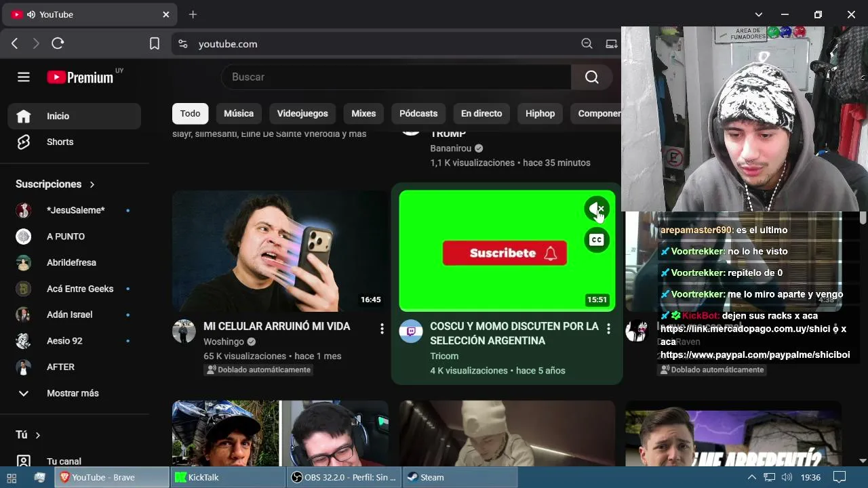The width and height of the screenshot is (868, 488).
Task: Go back with the browser back arrow
Action: (15, 44)
